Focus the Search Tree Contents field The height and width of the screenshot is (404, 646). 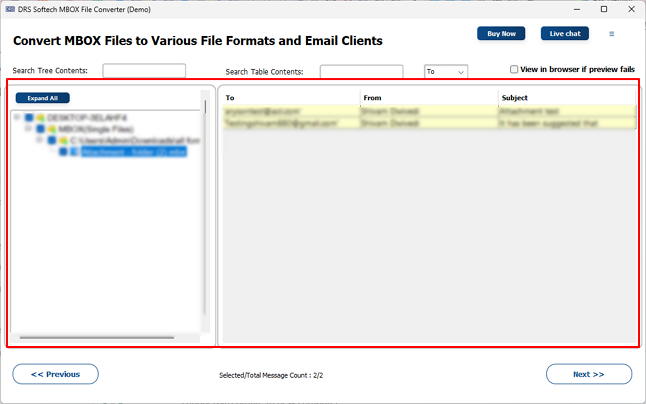click(x=144, y=70)
